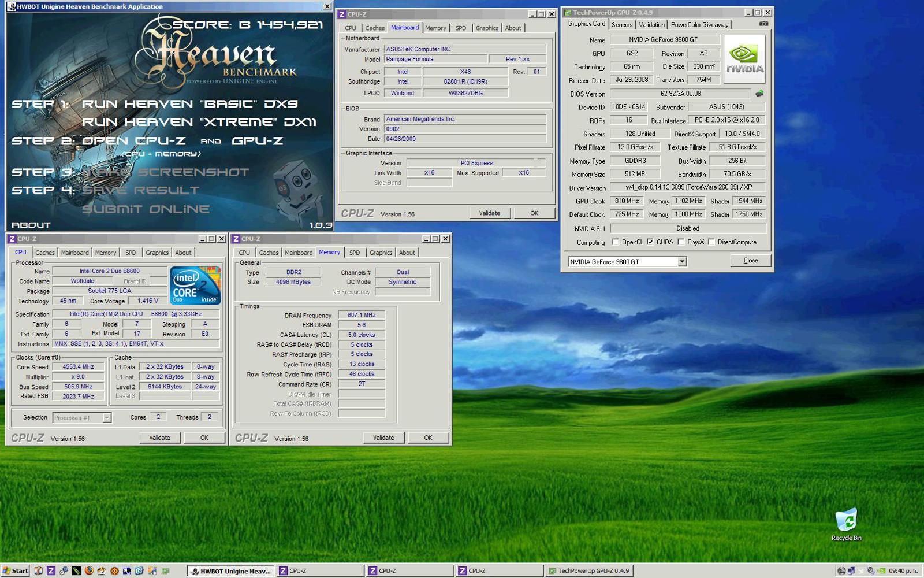
Task: Click DRAM Frequency value 607.1 MHz
Action: pos(362,315)
